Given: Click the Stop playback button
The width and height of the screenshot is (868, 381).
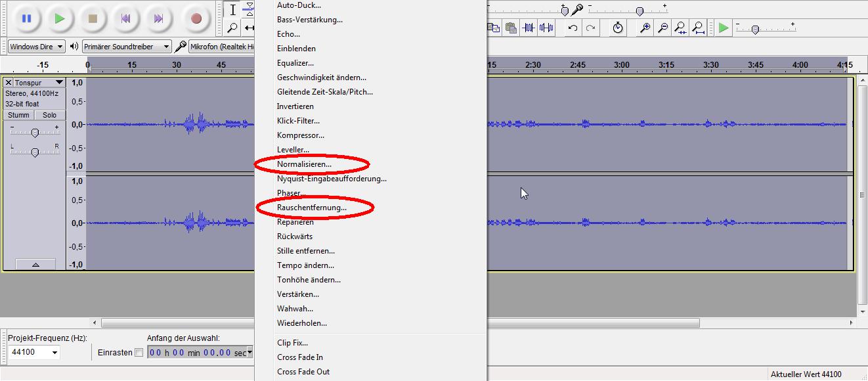Looking at the screenshot, I should (x=93, y=18).
